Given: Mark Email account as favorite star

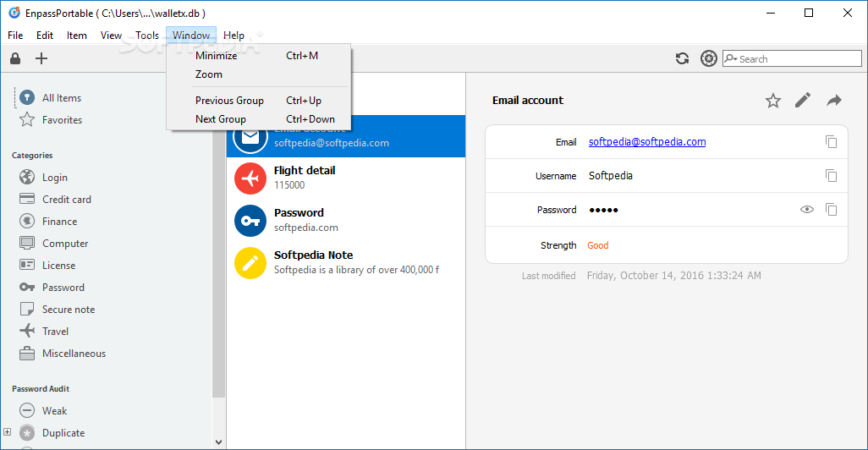Looking at the screenshot, I should pyautogui.click(x=772, y=101).
